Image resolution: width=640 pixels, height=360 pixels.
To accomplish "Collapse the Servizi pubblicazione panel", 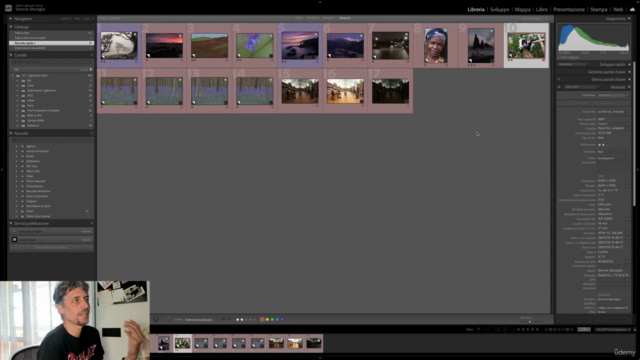I will (x=11, y=224).
